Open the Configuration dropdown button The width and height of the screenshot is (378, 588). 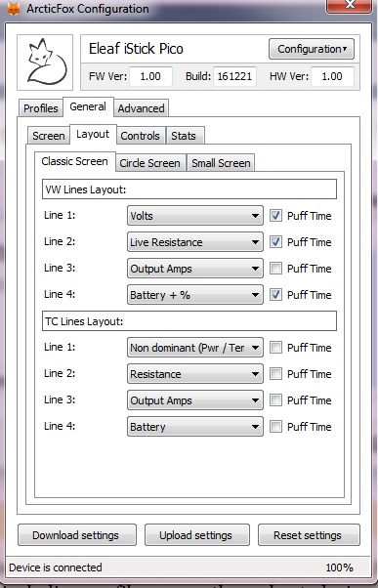pyautogui.click(x=312, y=49)
